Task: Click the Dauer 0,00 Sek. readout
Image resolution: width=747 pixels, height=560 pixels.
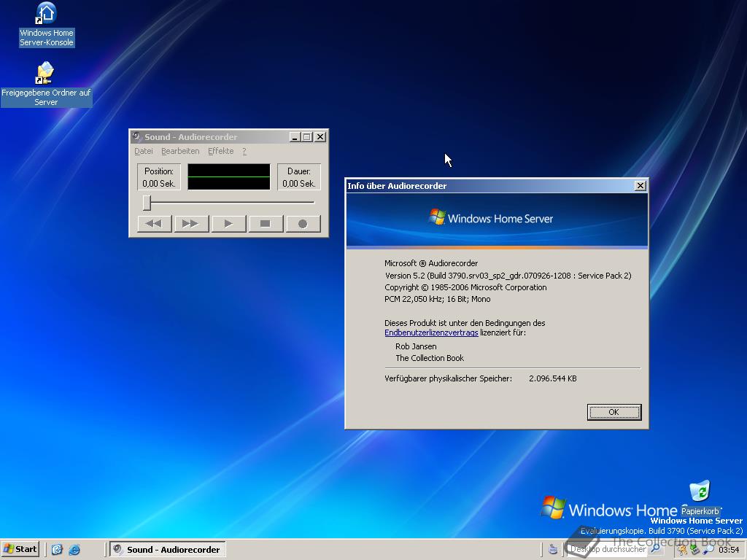Action: 298,177
